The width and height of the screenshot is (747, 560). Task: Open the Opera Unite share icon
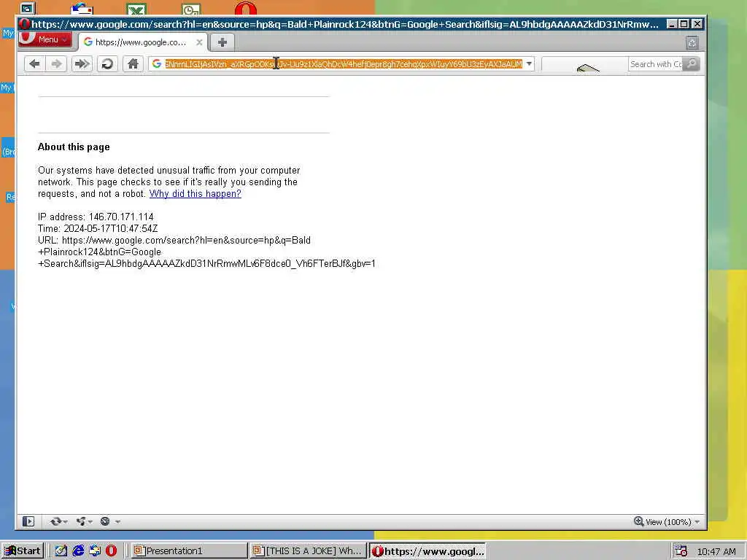click(81, 521)
